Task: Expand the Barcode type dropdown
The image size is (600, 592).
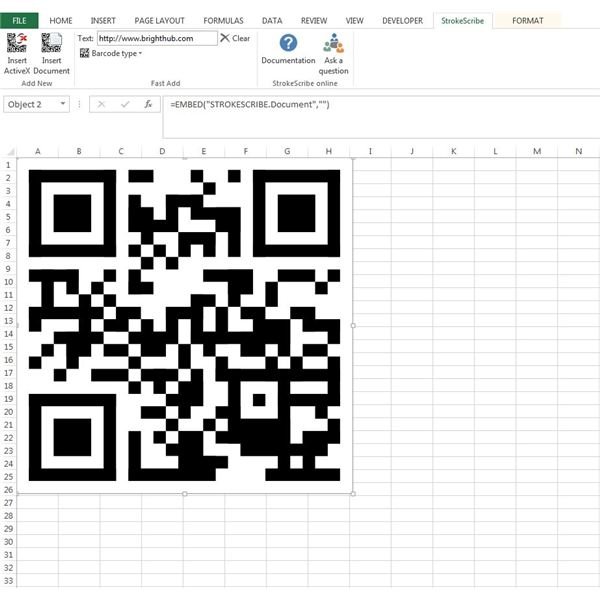Action: tap(140, 53)
